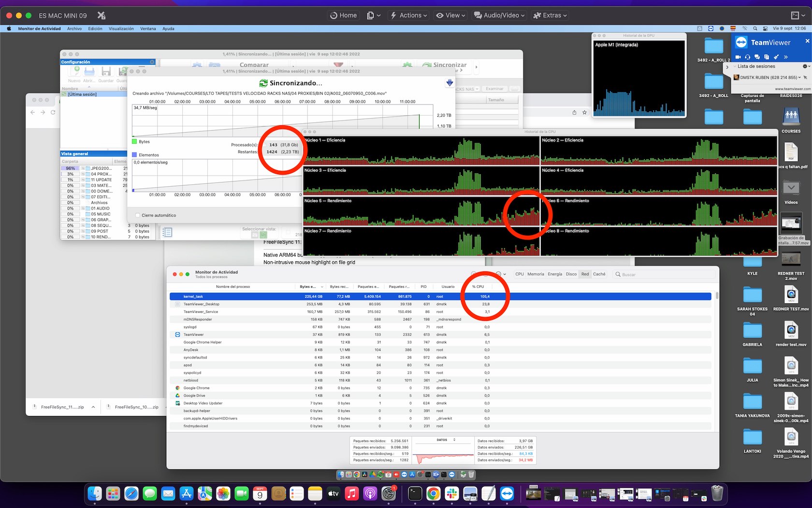Select Google Chrome process row
This screenshot has width=812, height=508.
[440, 388]
